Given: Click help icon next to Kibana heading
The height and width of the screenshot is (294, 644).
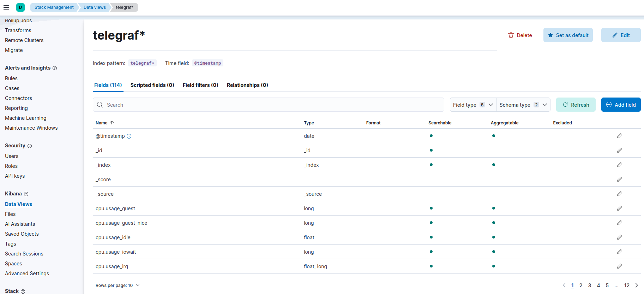Looking at the screenshot, I should tap(26, 194).
